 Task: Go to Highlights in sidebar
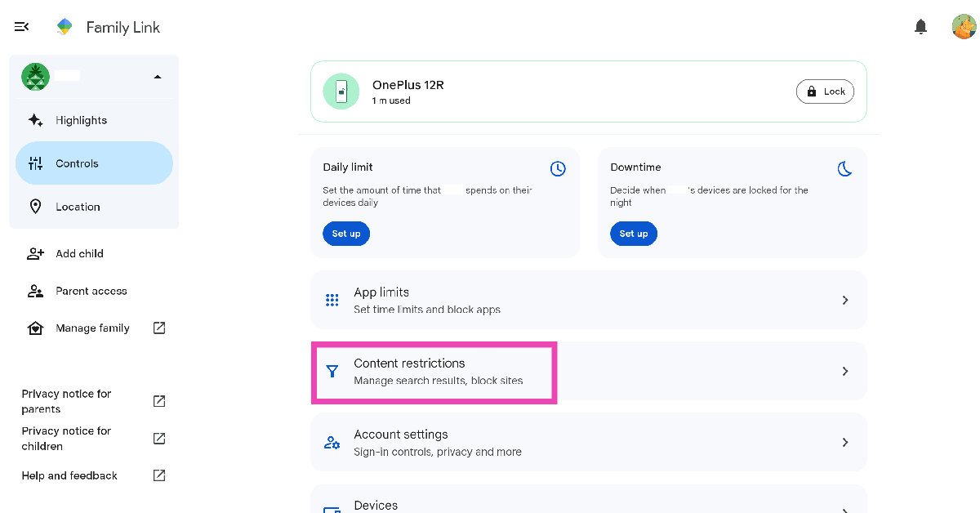point(81,120)
